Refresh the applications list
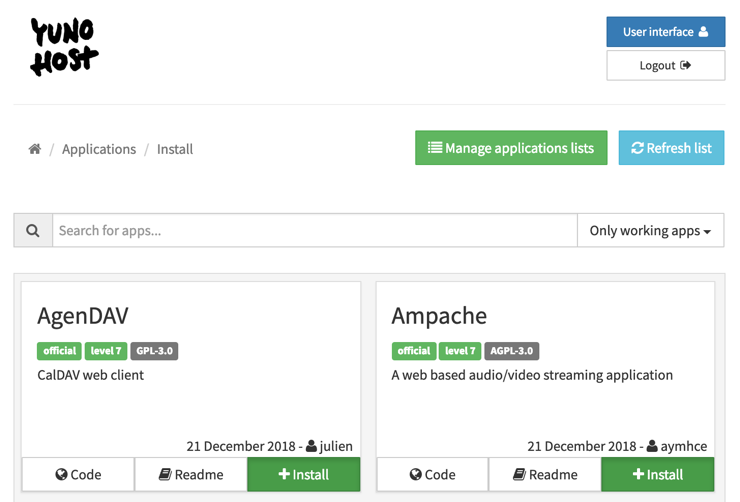This screenshot has width=740, height=502. click(671, 148)
